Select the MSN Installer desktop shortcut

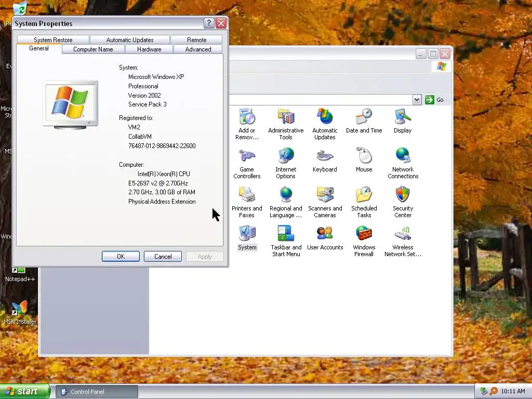click(20, 313)
